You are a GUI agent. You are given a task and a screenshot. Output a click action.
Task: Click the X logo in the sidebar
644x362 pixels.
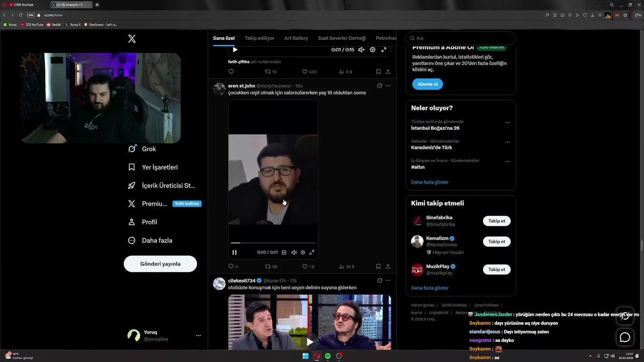click(x=132, y=39)
